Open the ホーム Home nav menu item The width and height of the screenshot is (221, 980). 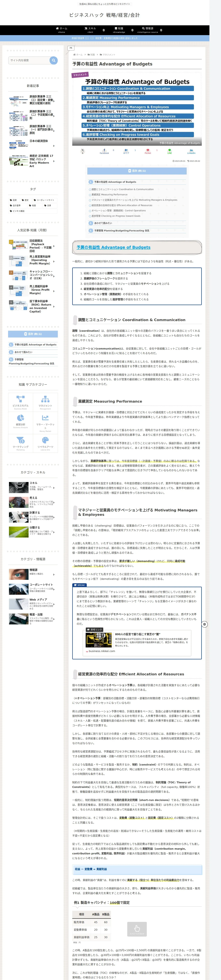tap(61, 30)
